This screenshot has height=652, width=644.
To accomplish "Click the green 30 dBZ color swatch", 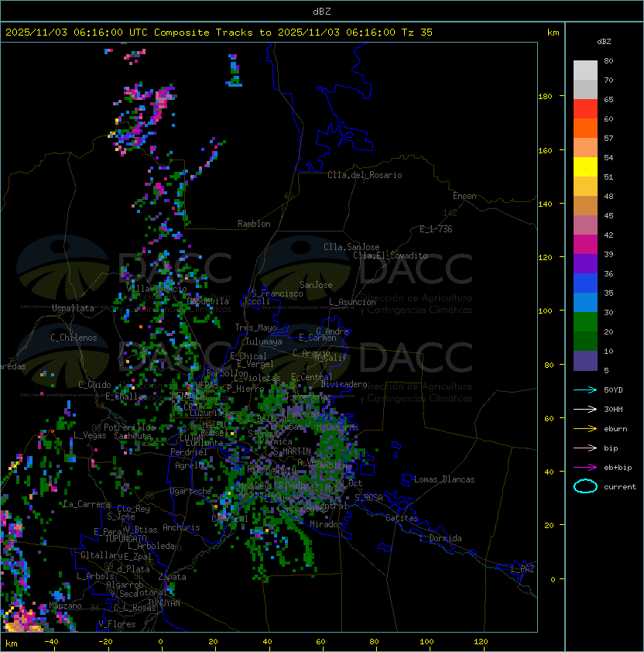I will coord(585,322).
